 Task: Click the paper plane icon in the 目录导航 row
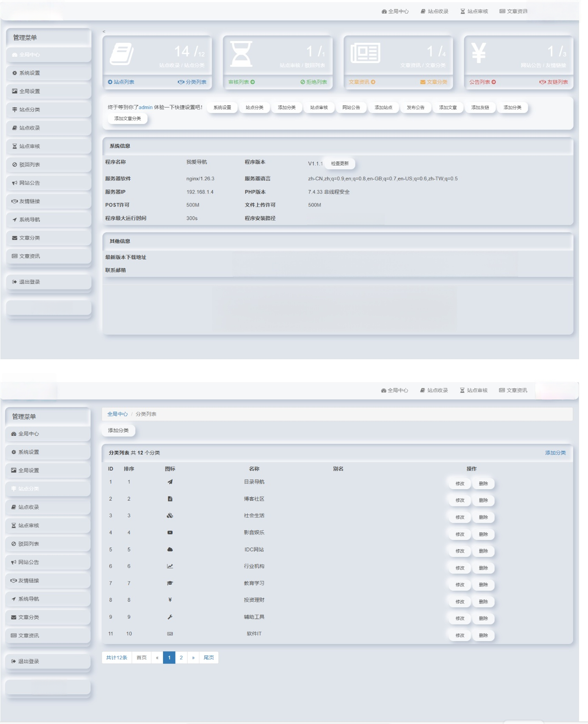tap(170, 482)
